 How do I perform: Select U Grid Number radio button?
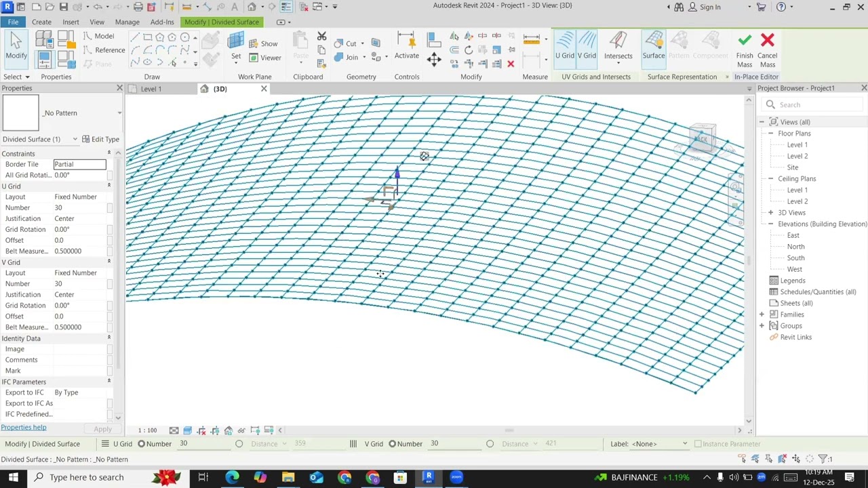(142, 444)
